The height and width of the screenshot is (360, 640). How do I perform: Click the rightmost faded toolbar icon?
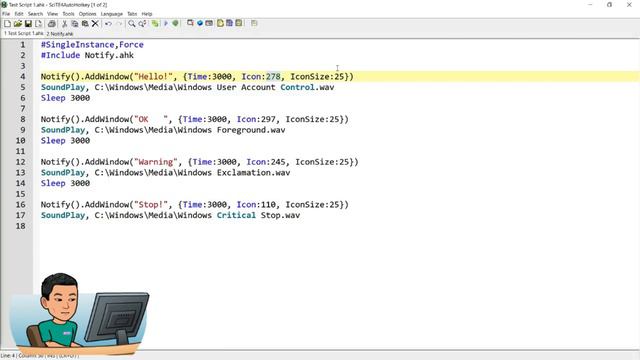point(254,23)
